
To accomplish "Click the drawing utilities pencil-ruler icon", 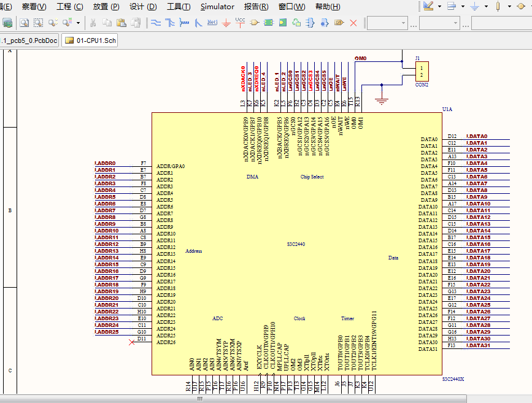I will 428,6.
